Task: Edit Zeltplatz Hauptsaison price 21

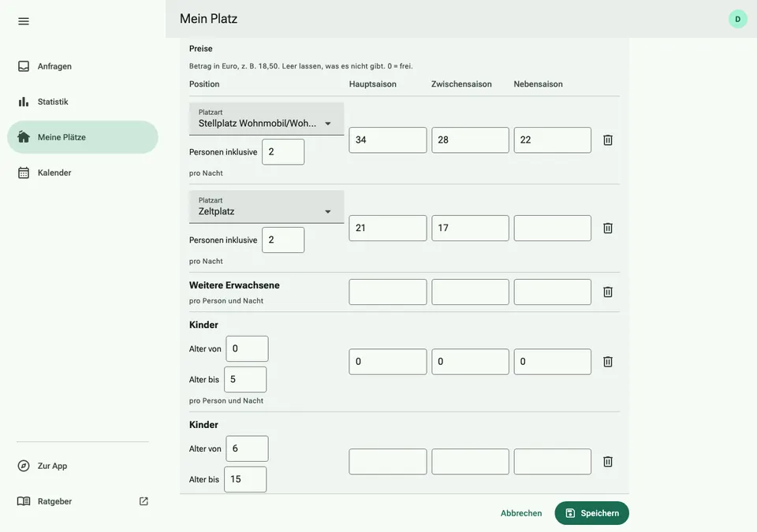Action: pyautogui.click(x=388, y=228)
